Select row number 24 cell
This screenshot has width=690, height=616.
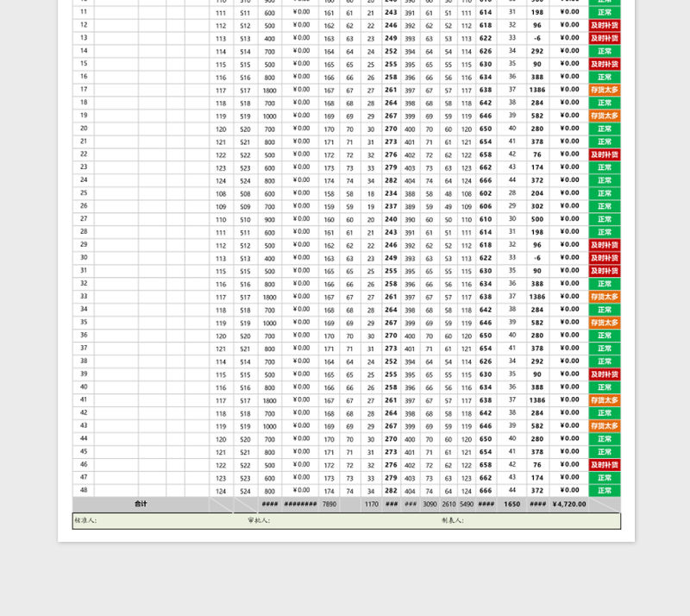tap(84, 180)
